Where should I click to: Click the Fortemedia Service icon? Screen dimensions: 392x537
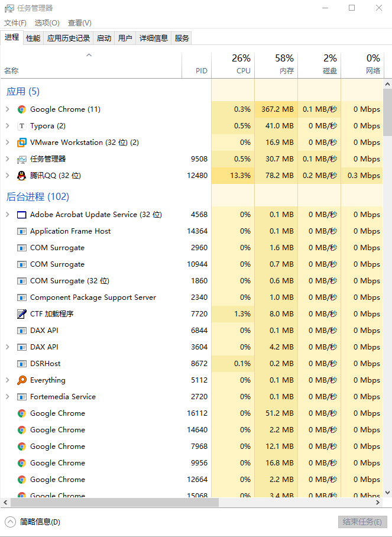click(x=21, y=397)
